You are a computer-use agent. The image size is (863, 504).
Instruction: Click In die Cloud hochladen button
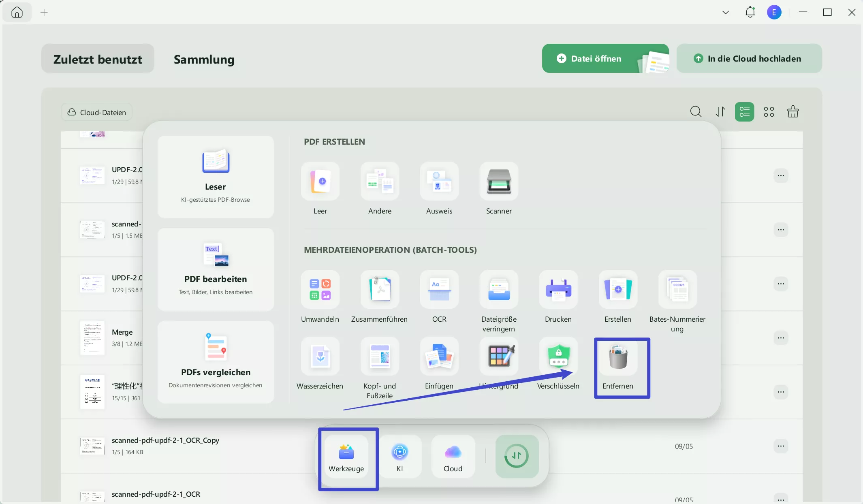(x=749, y=59)
